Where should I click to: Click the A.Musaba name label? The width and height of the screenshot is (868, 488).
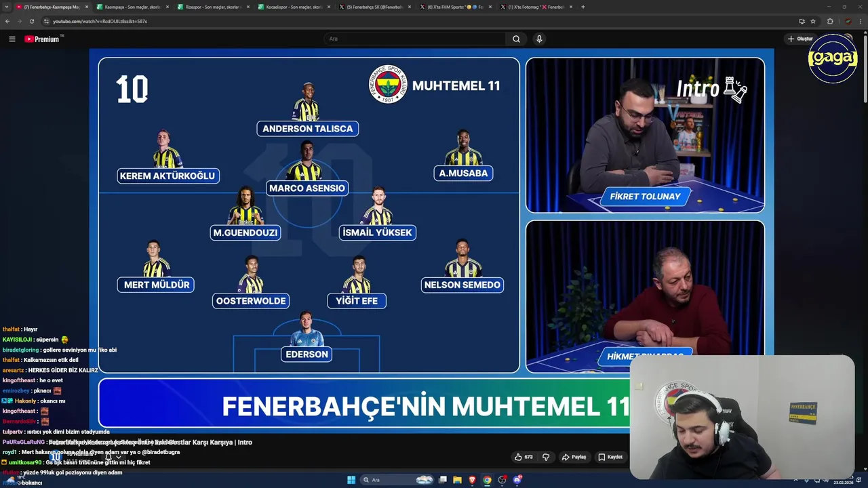tap(463, 173)
